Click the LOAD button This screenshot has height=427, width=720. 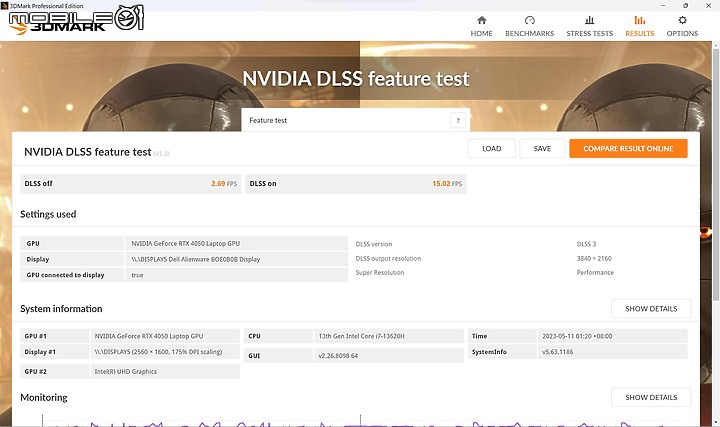pos(492,149)
